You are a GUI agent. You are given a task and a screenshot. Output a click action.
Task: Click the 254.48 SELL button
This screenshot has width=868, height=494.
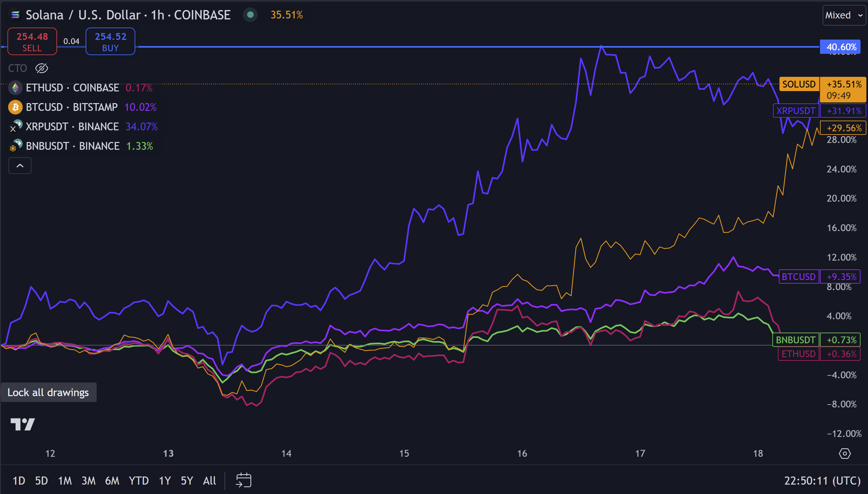[32, 41]
